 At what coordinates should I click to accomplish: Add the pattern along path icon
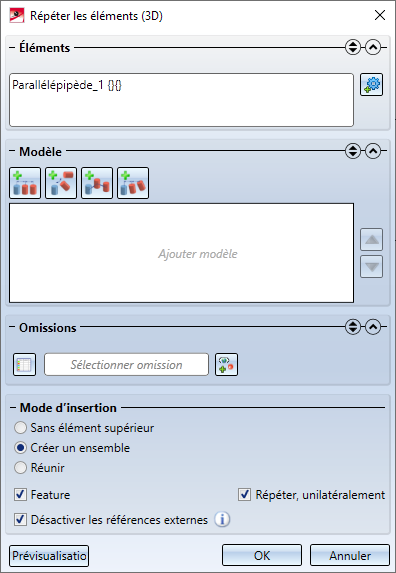97,183
